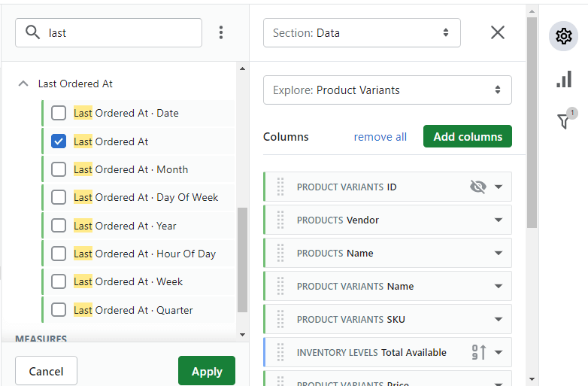Screen dimensions: 588x386
Task: Grab drag handle of PRODUCTS Vendor column
Action: point(280,220)
